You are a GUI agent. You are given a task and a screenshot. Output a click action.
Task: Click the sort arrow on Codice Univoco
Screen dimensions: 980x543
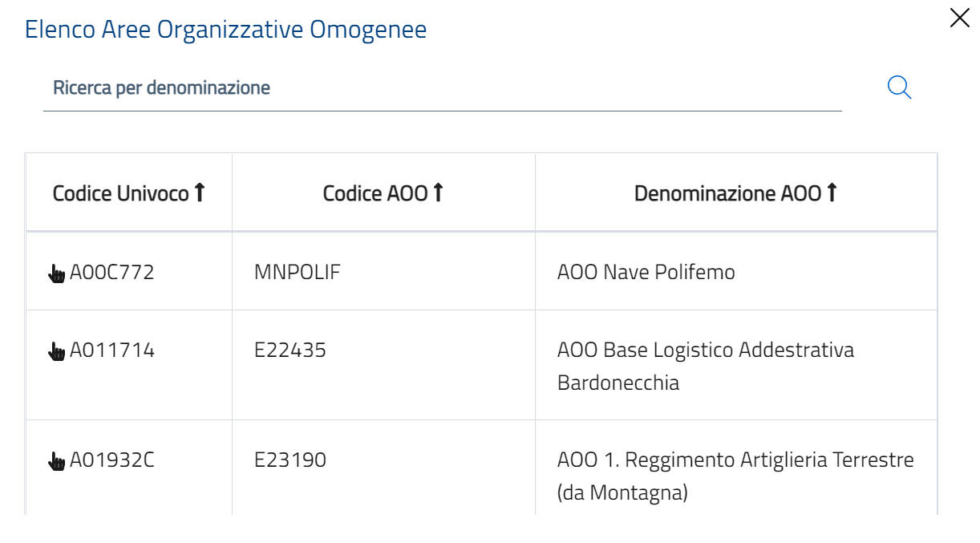pyautogui.click(x=200, y=191)
